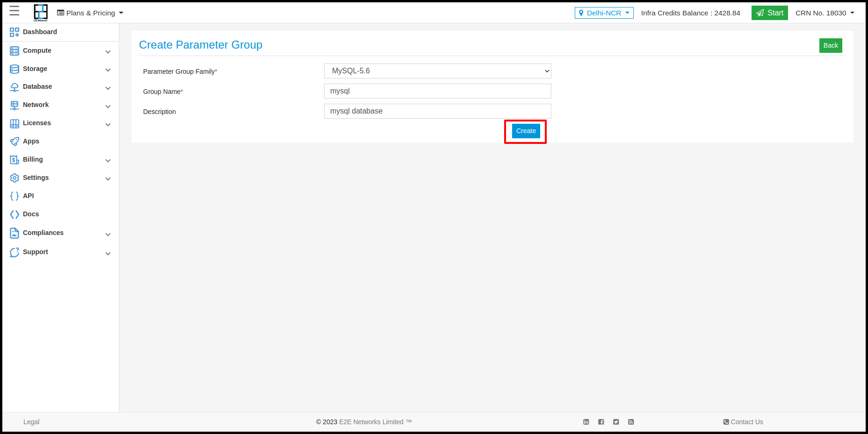Select Database in the sidebar
The width and height of the screenshot is (868, 434).
37,86
